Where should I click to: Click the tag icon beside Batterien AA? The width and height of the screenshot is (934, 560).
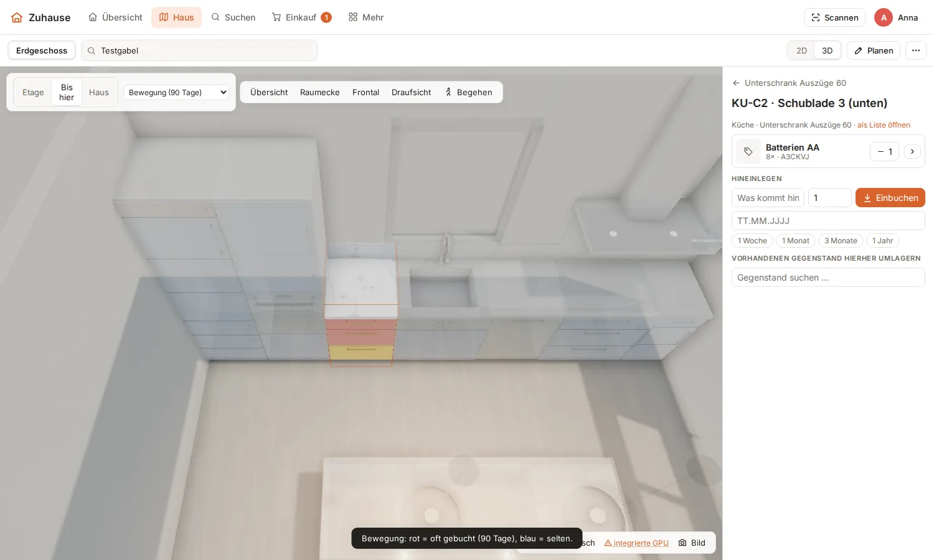748,151
